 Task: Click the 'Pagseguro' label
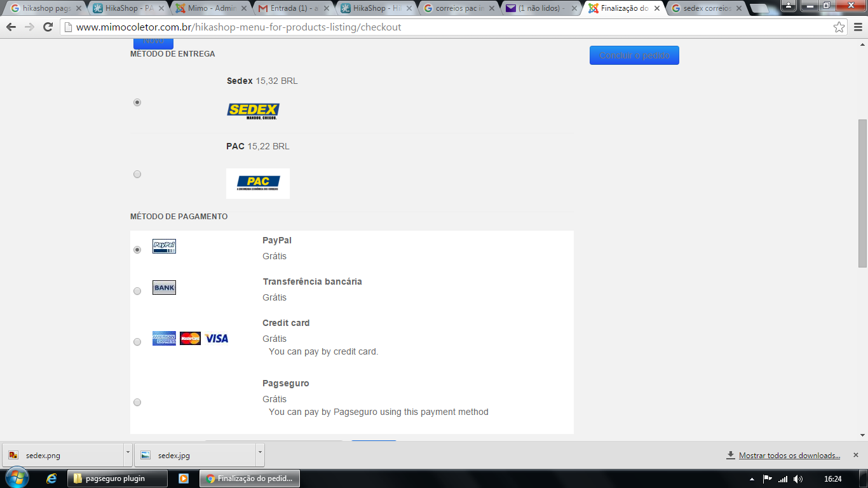tap(286, 383)
